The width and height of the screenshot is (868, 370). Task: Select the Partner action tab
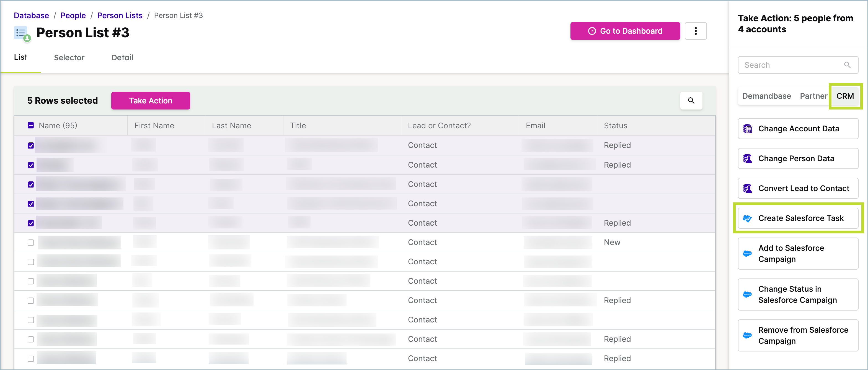pyautogui.click(x=813, y=96)
